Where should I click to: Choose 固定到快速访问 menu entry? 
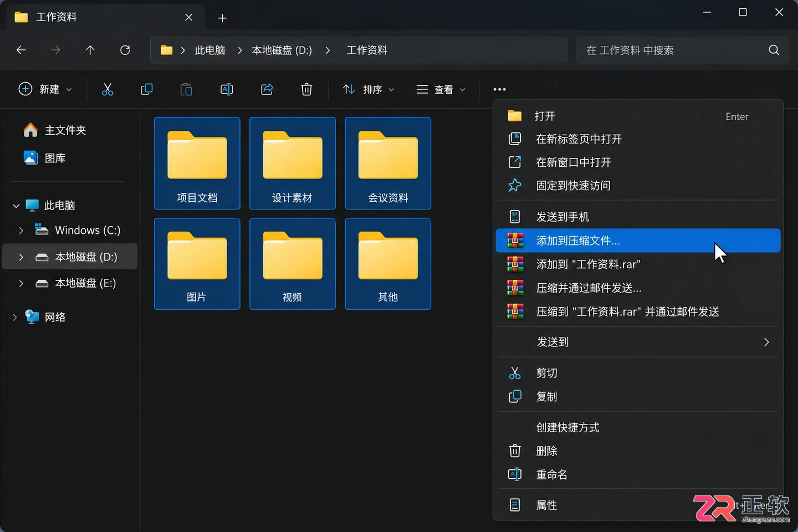638,186
